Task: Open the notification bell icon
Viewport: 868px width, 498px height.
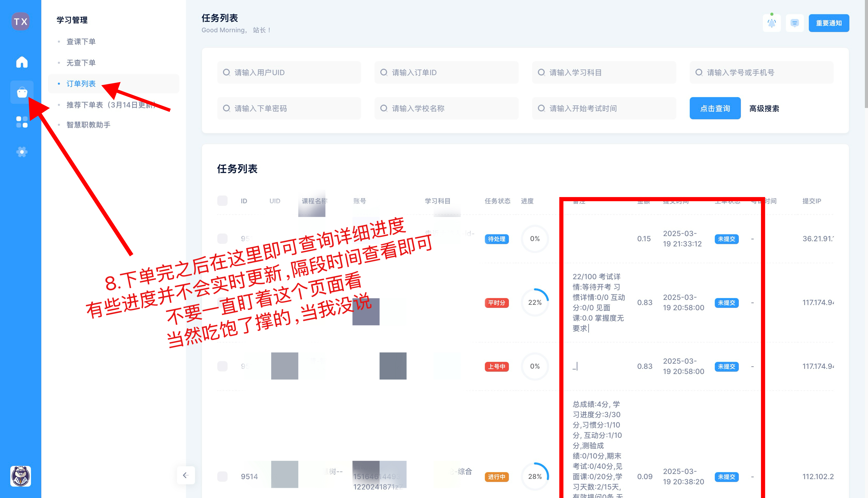Action: click(x=772, y=23)
